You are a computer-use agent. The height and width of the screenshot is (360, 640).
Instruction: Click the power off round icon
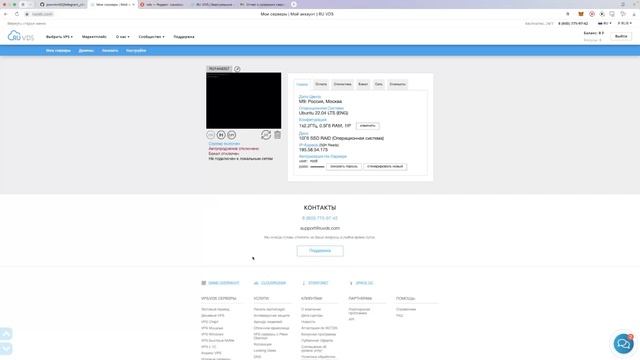point(231,135)
